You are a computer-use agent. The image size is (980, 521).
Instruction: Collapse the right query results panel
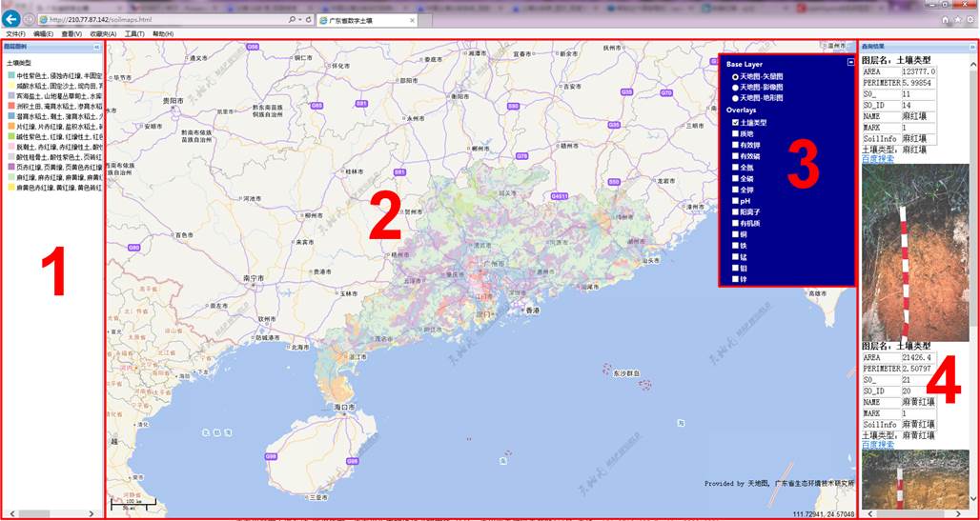coord(970,46)
